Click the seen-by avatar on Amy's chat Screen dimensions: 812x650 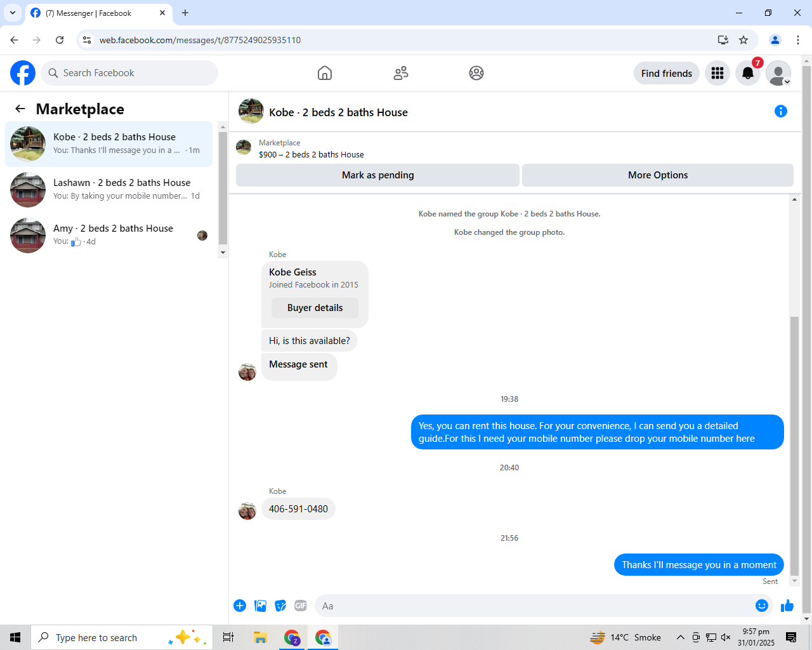point(202,235)
